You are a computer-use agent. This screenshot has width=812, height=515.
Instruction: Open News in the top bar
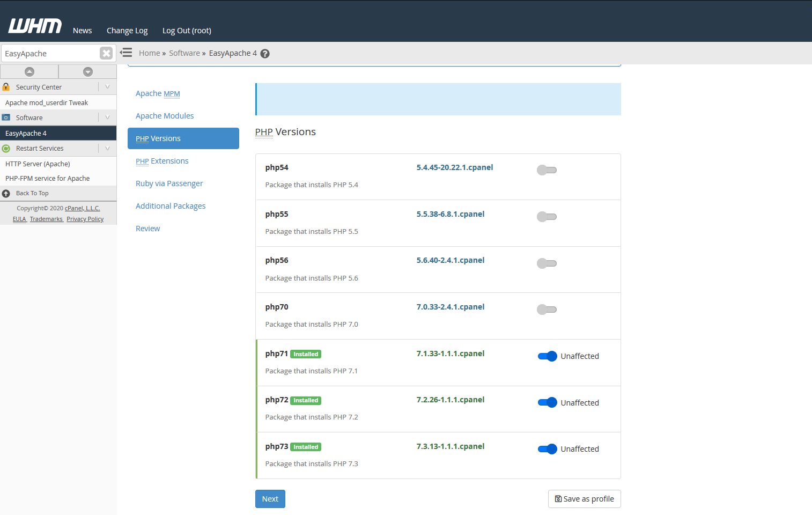click(82, 31)
